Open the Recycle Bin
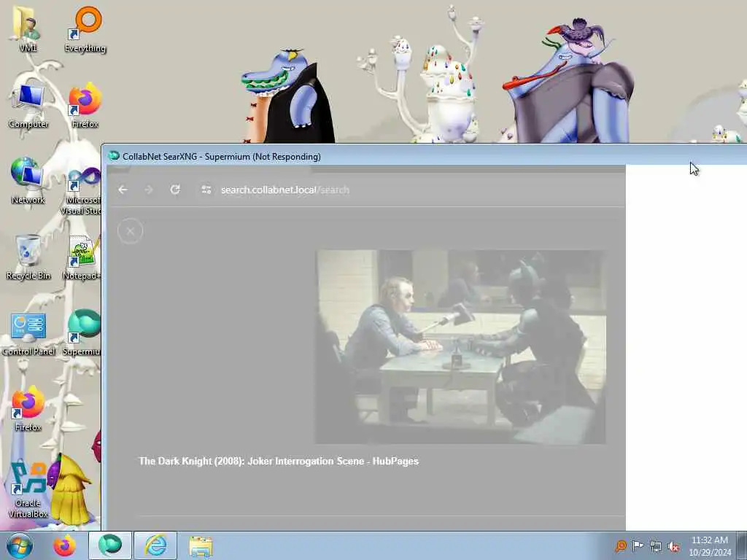The height and width of the screenshot is (560, 747). coord(28,257)
